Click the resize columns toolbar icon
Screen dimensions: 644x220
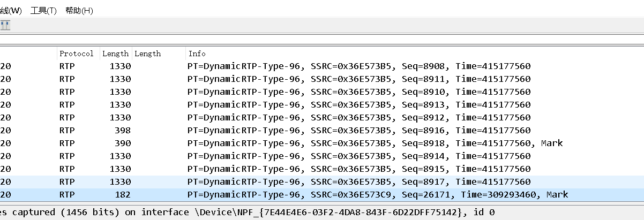pyautogui.click(x=5, y=25)
